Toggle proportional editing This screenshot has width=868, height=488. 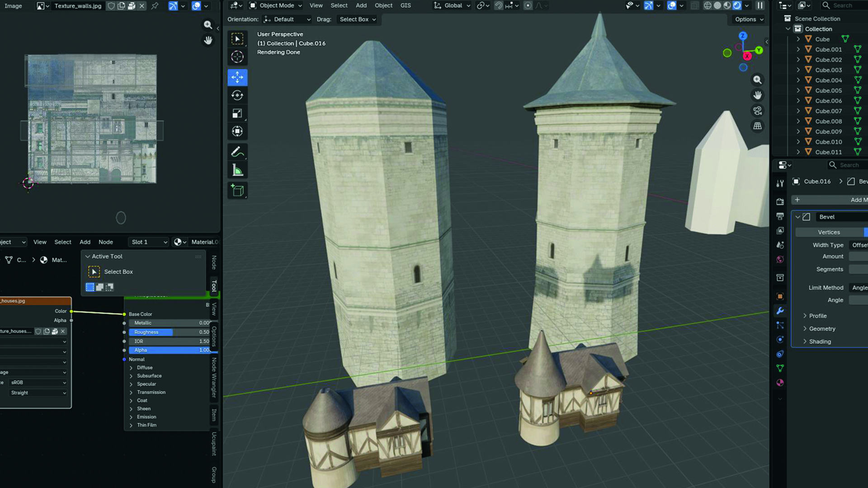tap(528, 5)
